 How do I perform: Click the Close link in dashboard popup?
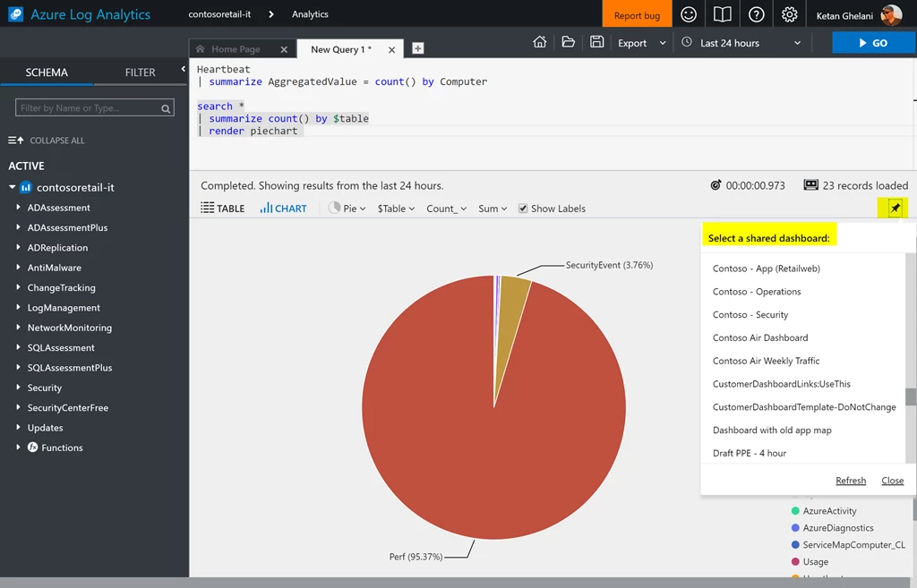pos(893,481)
